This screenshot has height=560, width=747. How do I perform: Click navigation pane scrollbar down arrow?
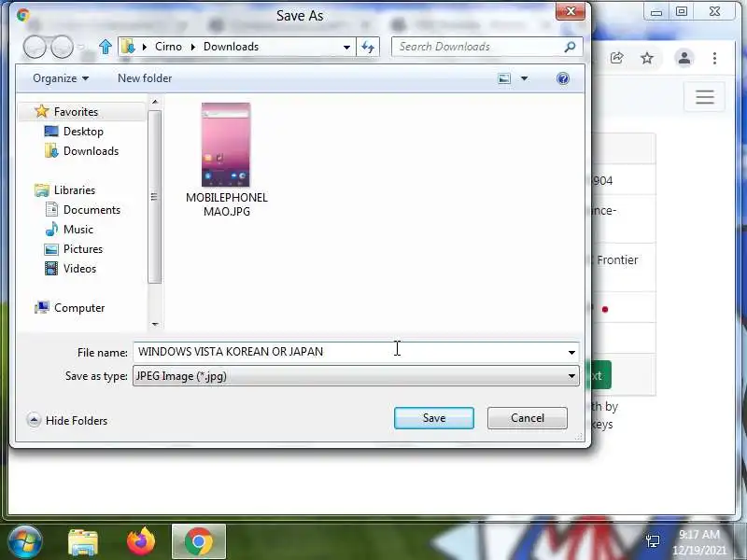[154, 324]
